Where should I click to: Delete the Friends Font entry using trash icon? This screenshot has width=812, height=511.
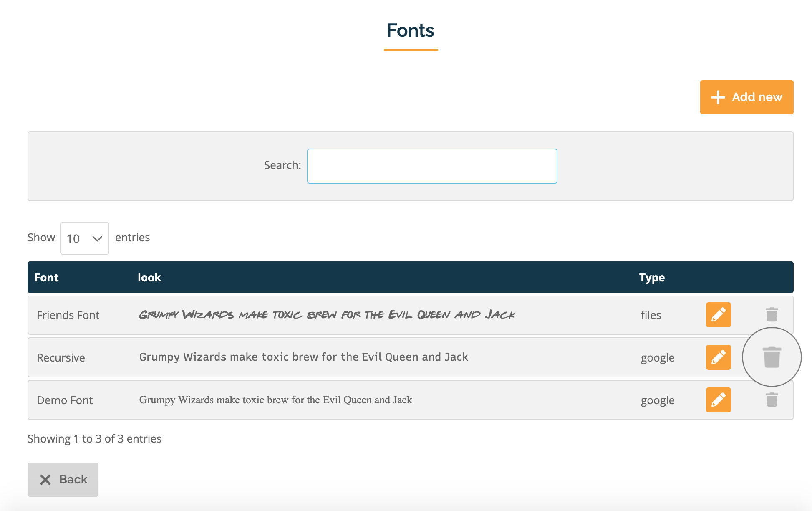point(772,315)
